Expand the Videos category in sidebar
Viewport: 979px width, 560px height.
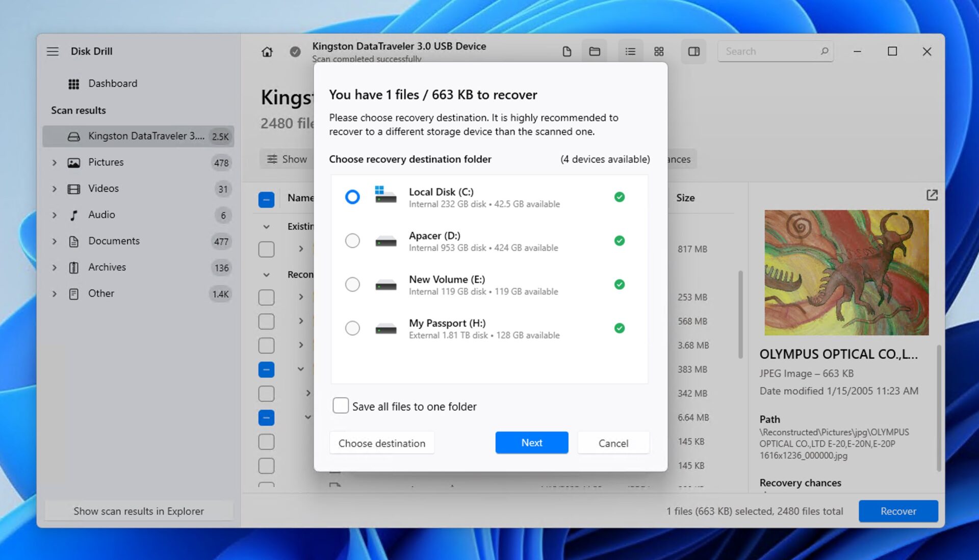[x=55, y=189]
